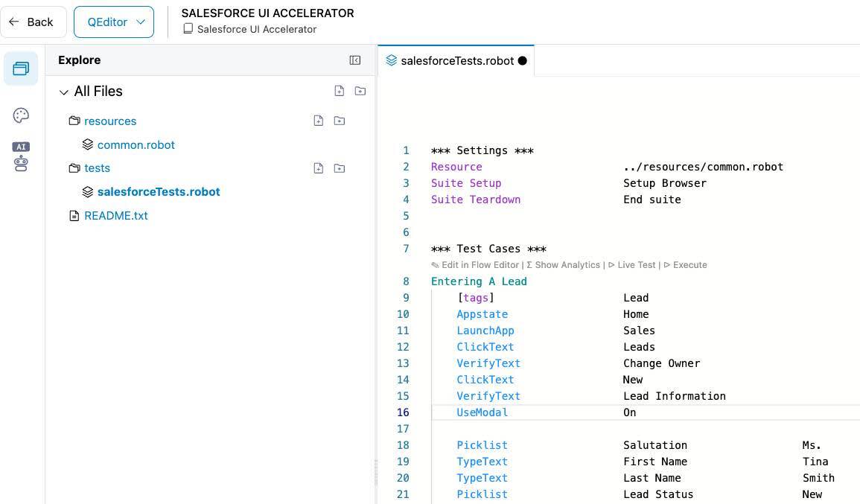Collapse the Explore panel

tap(355, 60)
